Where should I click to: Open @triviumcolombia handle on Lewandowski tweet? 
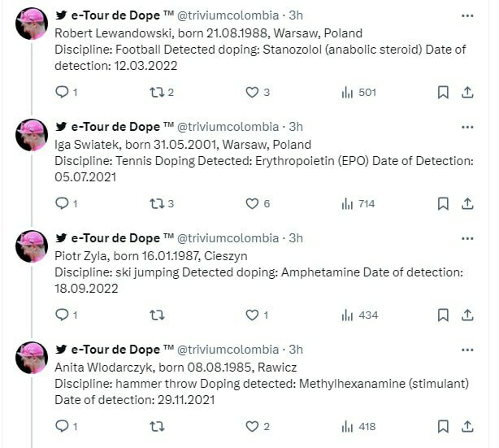227,15
